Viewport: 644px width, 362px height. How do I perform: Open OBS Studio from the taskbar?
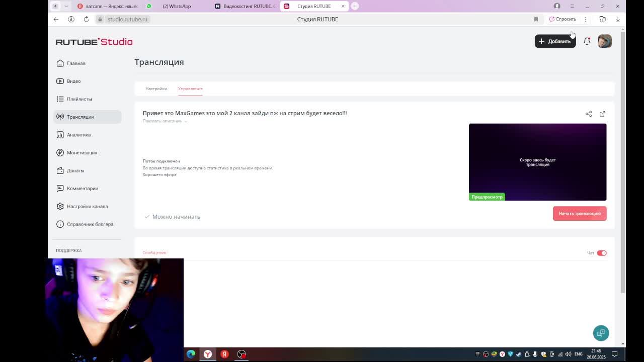pyautogui.click(x=242, y=354)
